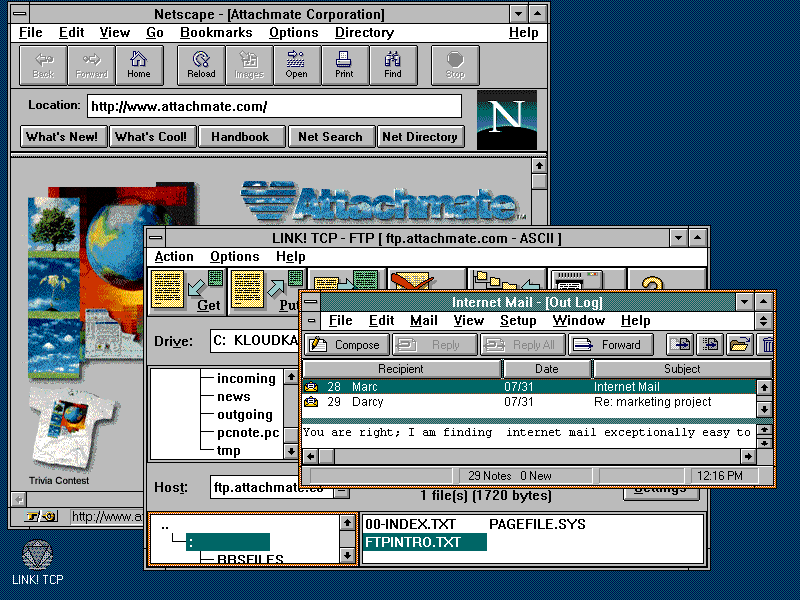
Task: Open the Options menu in FTP window
Action: point(235,257)
